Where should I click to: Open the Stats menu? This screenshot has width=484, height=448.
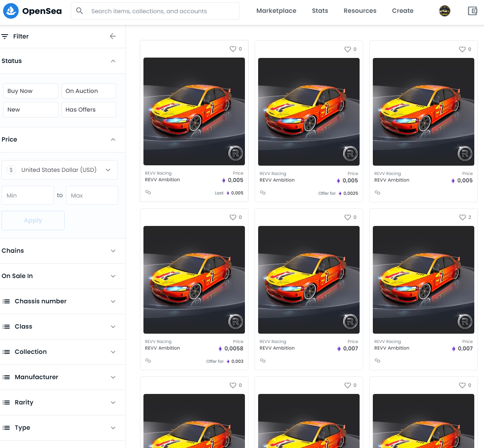point(320,11)
